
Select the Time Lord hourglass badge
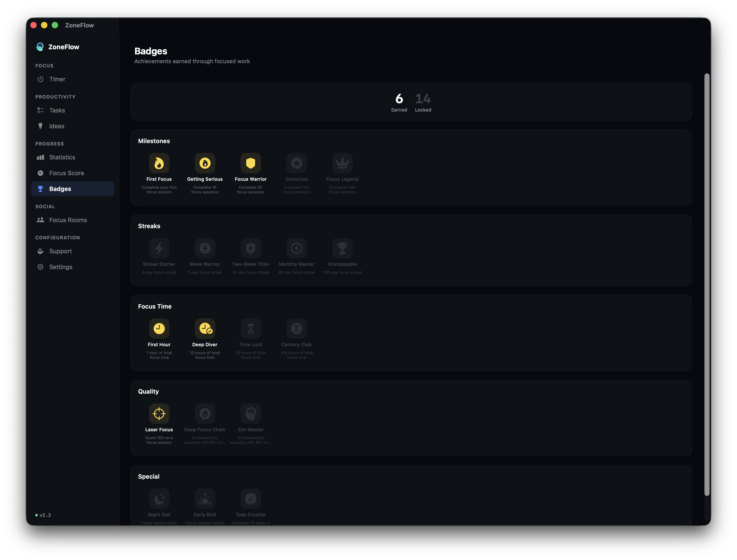251,329
